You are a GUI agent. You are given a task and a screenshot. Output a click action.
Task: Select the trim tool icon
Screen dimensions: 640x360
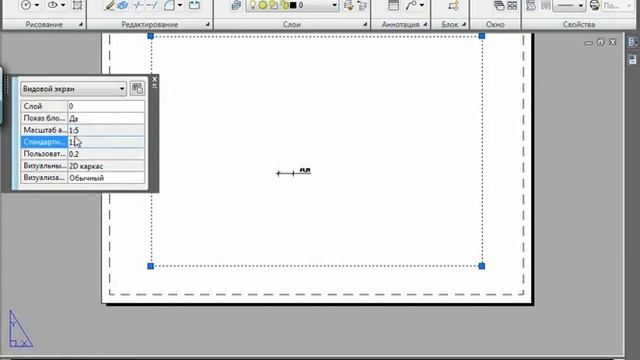(x=138, y=5)
